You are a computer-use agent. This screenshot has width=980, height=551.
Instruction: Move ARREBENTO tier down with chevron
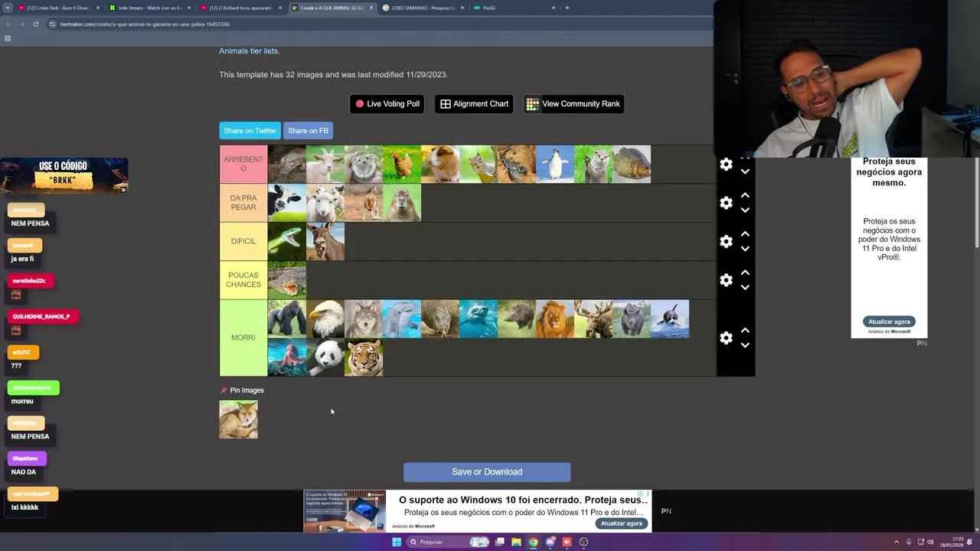(x=745, y=171)
